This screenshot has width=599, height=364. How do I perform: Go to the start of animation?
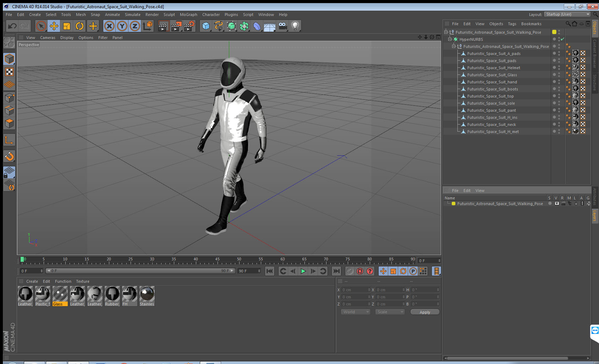(x=270, y=271)
